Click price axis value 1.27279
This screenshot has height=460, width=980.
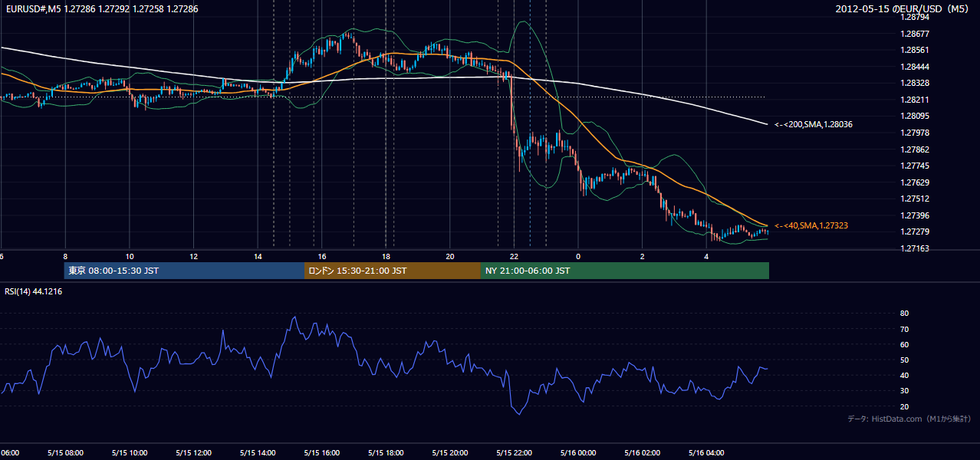point(915,232)
